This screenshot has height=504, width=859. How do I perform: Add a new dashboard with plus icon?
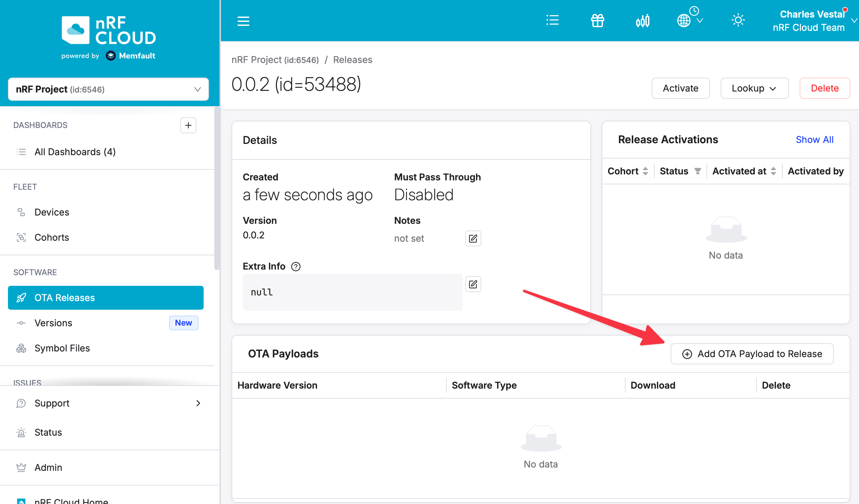coord(188,125)
